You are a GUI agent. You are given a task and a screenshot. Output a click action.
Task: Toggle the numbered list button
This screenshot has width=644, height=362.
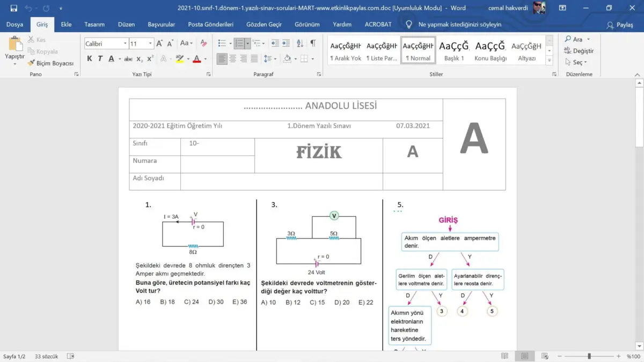239,43
